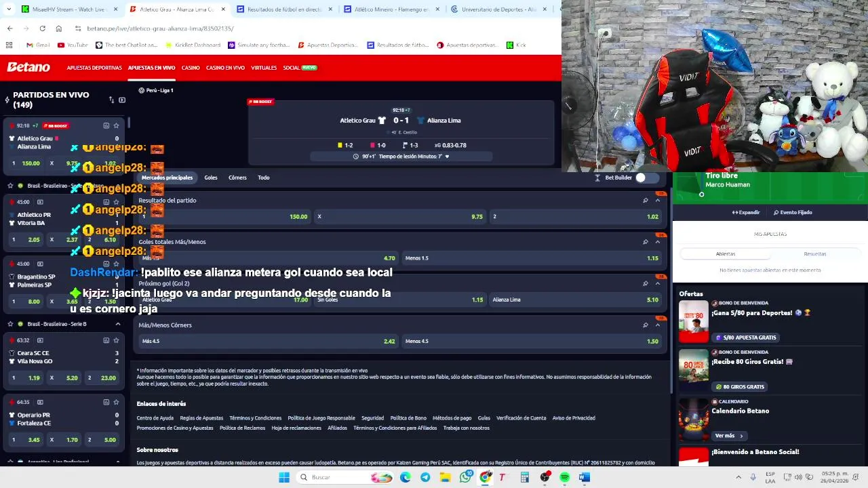This screenshot has width=868, height=488.
Task: Collapse the Próximo gol market
Action: [657, 283]
